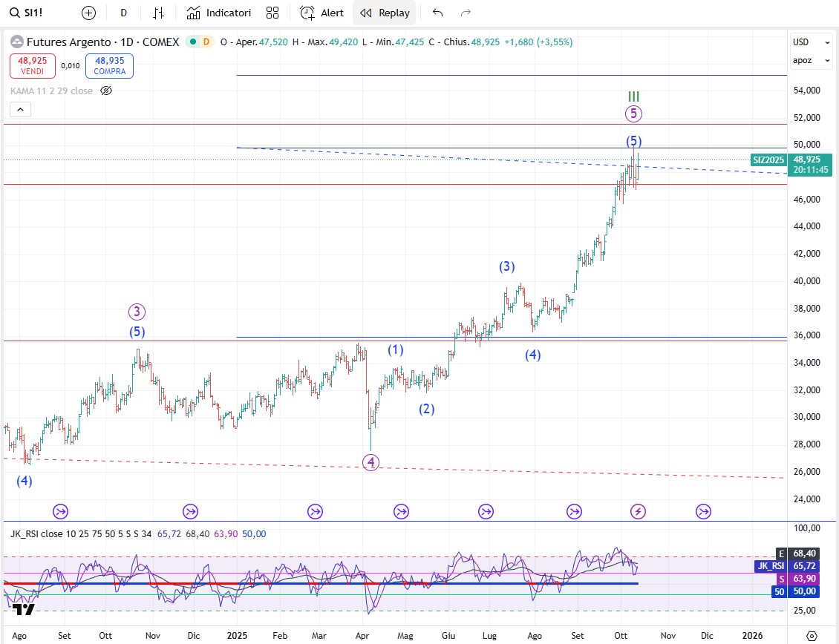The width and height of the screenshot is (839, 644).
Task: Collapse the indicator legend with chevron
Action: [x=20, y=110]
